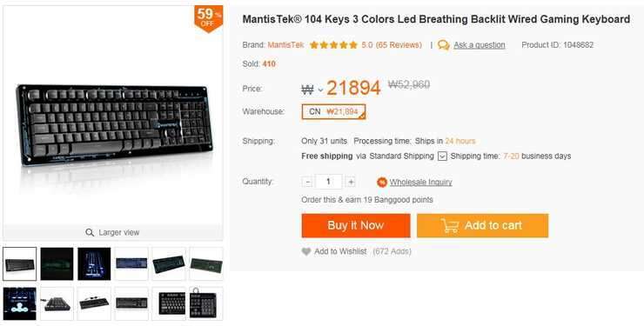The width and height of the screenshot is (644, 326).
Task: Click the Add to Wishlist heart icon
Action: click(x=306, y=251)
